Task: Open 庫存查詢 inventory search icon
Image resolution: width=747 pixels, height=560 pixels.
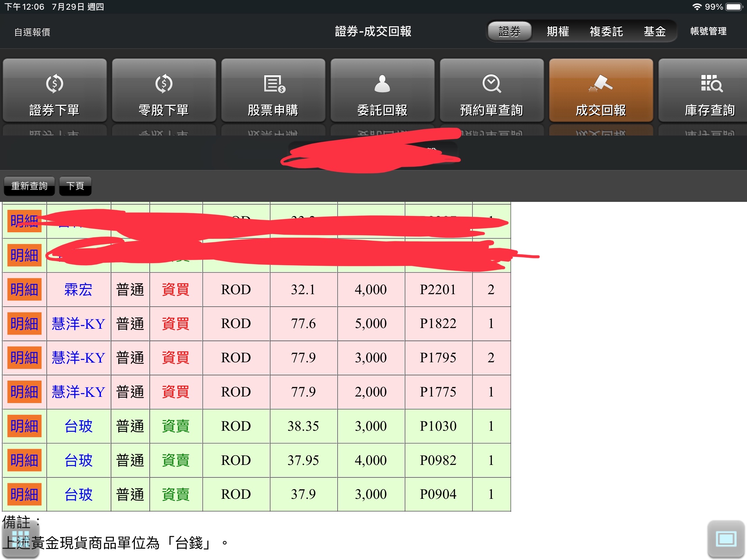Action: point(710,84)
